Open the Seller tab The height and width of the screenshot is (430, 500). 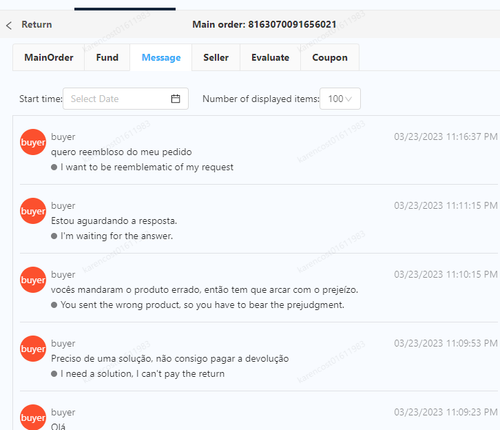click(x=216, y=57)
